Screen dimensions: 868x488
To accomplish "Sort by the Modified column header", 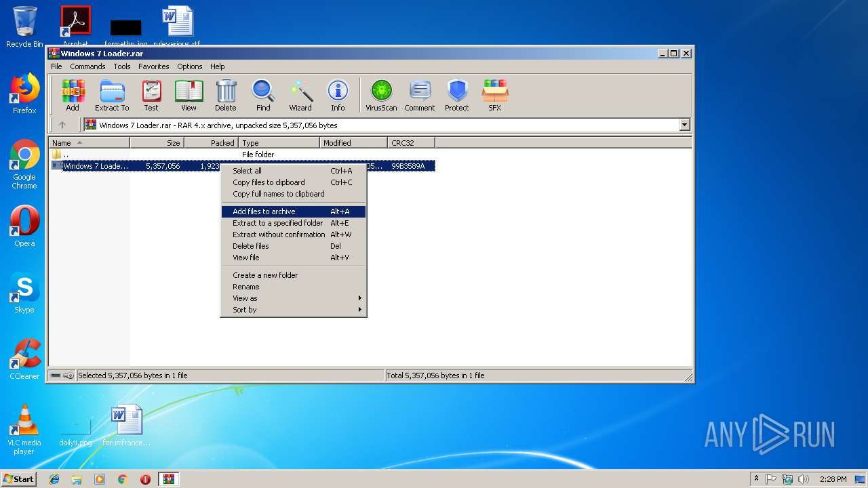I will 353,143.
